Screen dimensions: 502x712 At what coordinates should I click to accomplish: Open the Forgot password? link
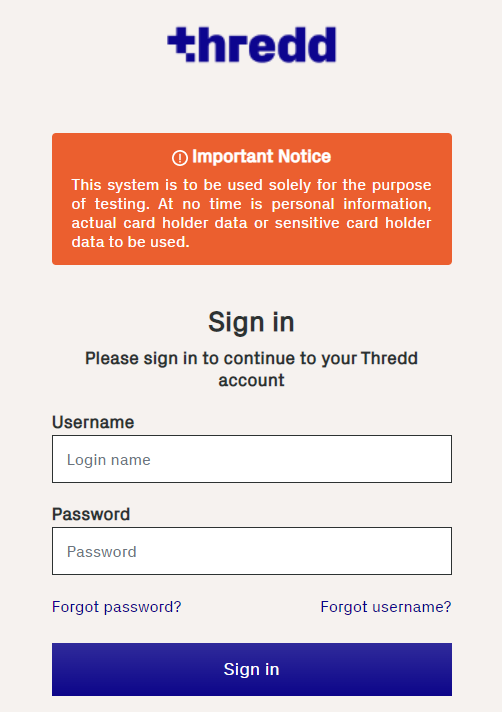(117, 607)
